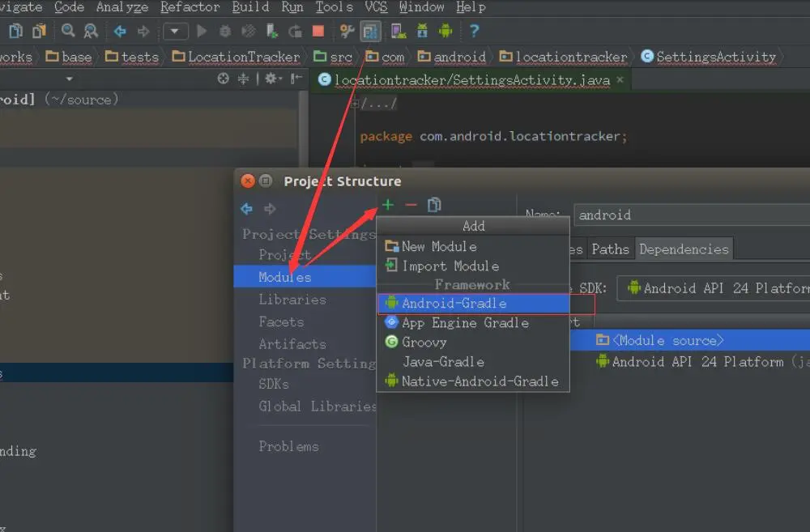Open the run configuration dropdown
Screen dimensions: 810x532
click(175, 32)
